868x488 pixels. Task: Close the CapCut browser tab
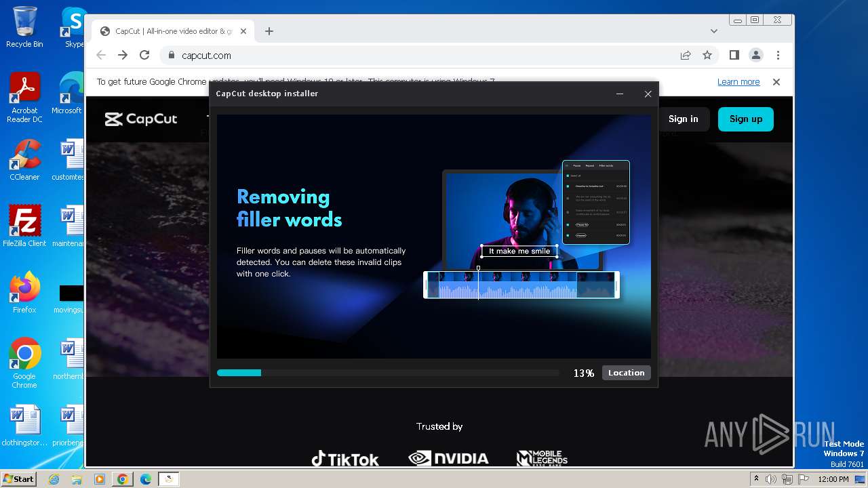(244, 31)
